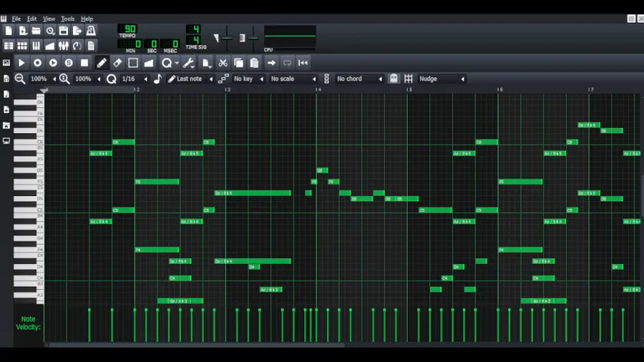This screenshot has height=362, width=644.
Task: Click the grid snap icon beside Nudge
Action: pos(409,79)
